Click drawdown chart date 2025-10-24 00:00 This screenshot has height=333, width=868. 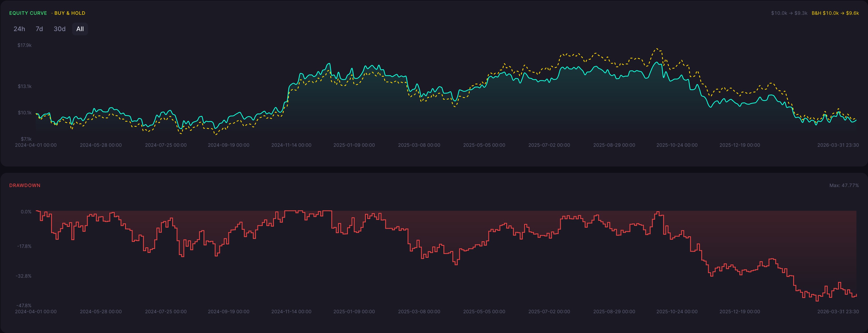point(677,312)
